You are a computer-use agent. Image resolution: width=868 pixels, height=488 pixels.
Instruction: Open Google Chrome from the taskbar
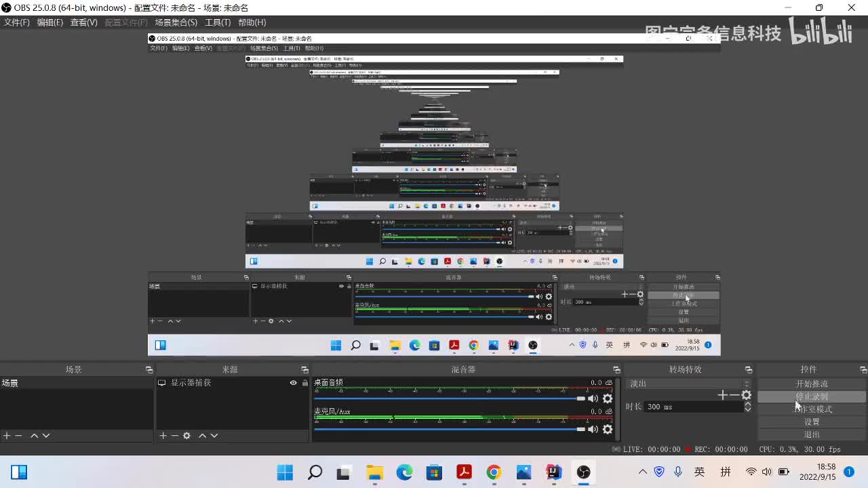pos(494,472)
